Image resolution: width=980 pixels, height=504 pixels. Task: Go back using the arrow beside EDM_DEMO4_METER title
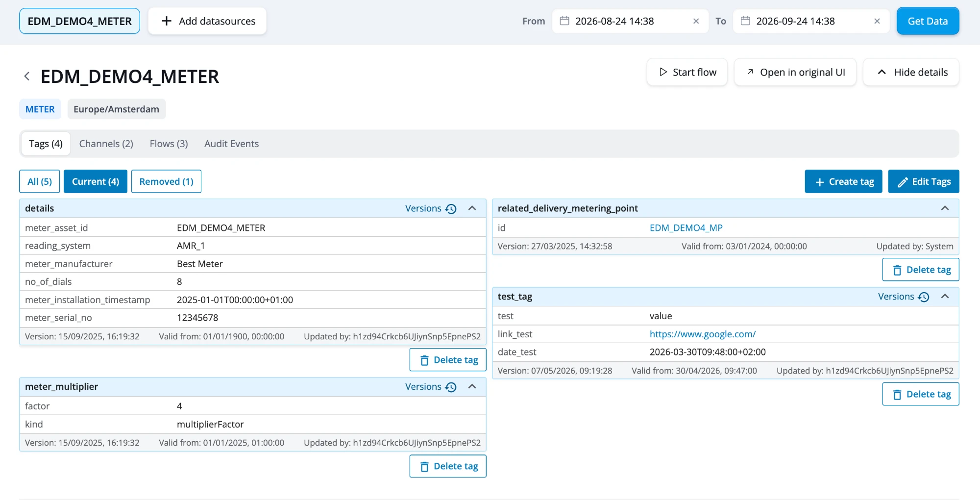coord(27,76)
